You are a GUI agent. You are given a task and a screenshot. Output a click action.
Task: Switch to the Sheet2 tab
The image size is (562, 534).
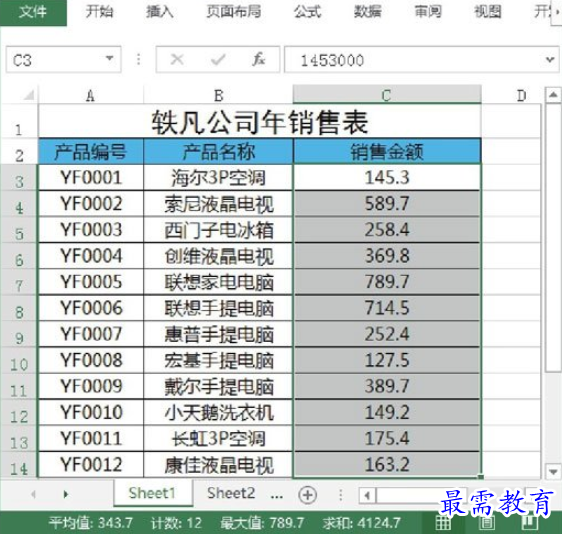(x=231, y=493)
